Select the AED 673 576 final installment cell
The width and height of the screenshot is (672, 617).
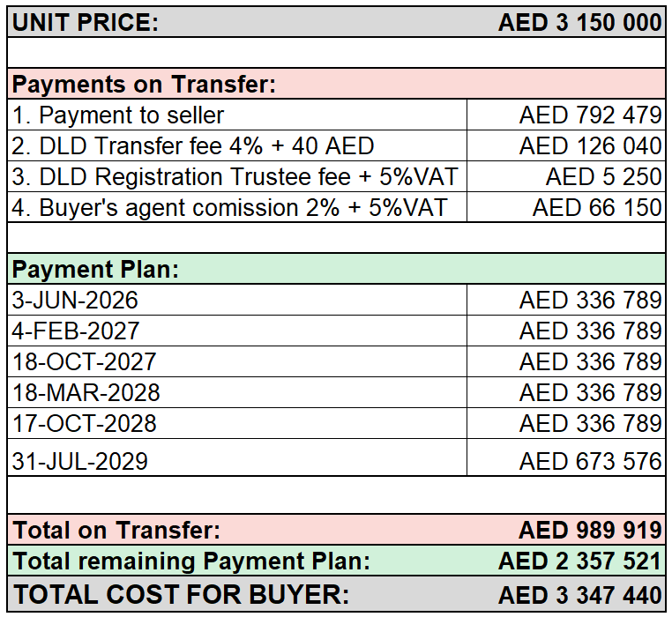click(566, 457)
